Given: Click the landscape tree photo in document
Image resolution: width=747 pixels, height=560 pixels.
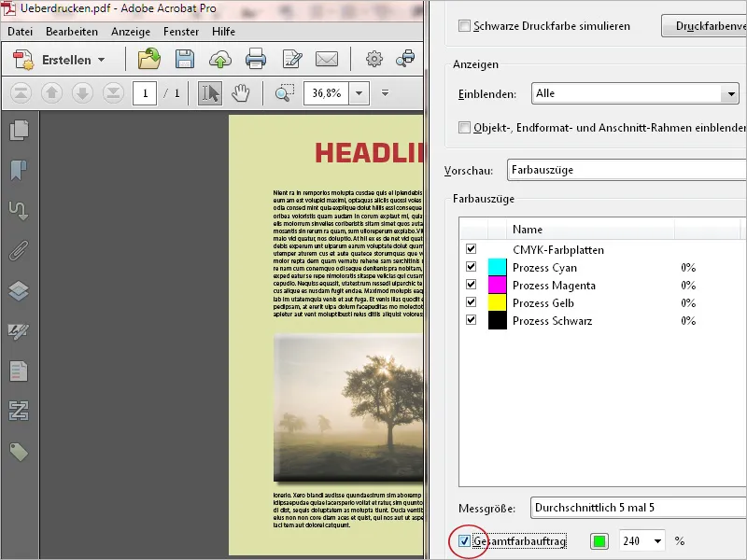Looking at the screenshot, I should 348,407.
